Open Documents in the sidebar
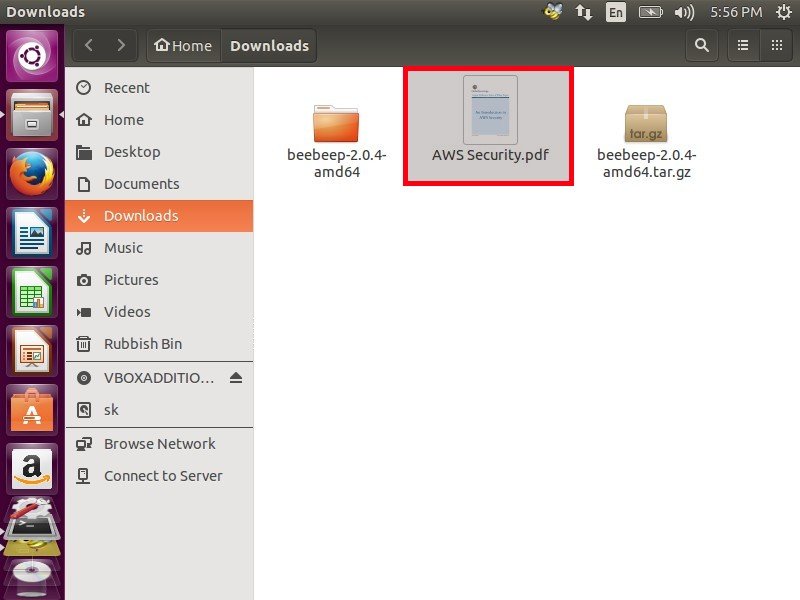This screenshot has width=800, height=600. click(x=159, y=184)
